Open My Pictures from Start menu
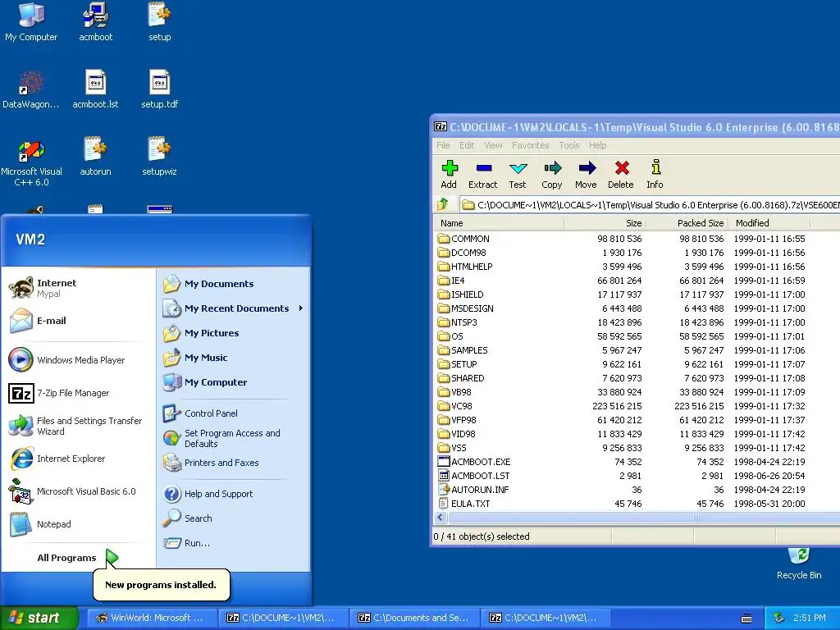This screenshot has width=840, height=630. click(x=234, y=333)
